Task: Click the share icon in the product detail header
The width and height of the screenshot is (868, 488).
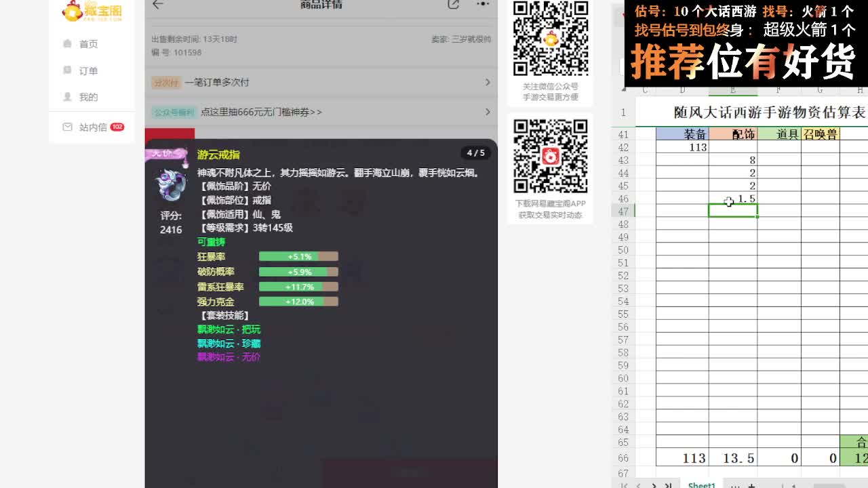Action: 453,4
